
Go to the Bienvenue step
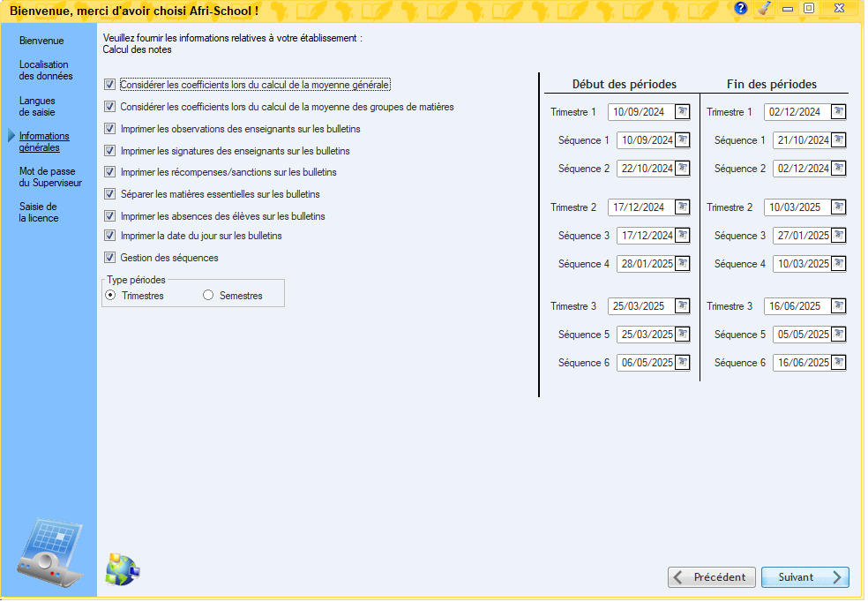[41, 41]
